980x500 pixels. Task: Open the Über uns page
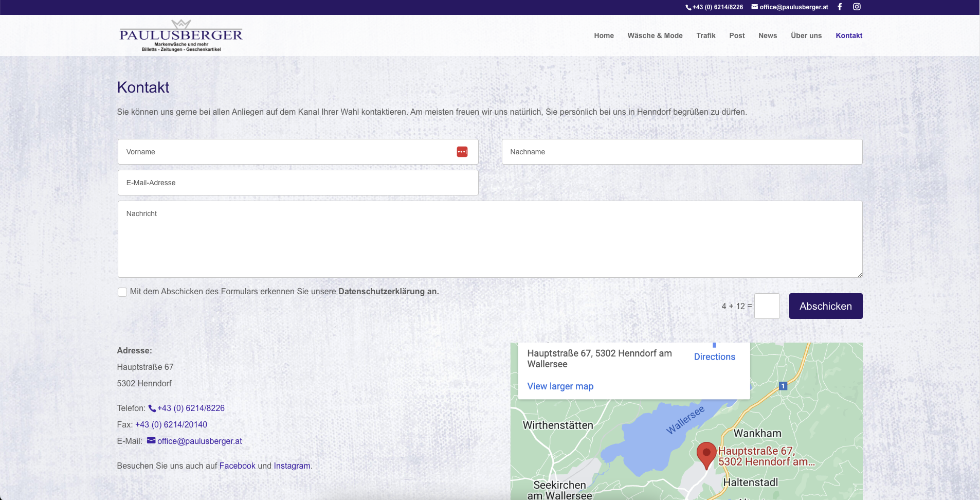(x=806, y=35)
